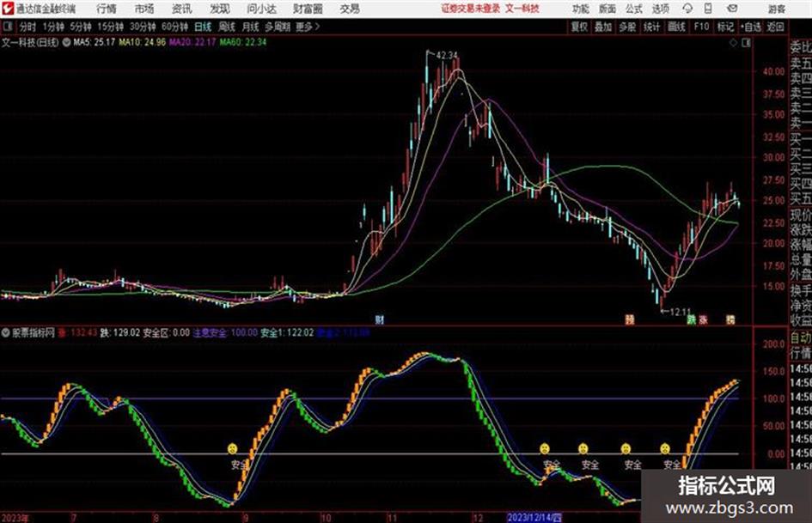
Task: Expand the 更多 periods list
Action: pyautogui.click(x=308, y=27)
